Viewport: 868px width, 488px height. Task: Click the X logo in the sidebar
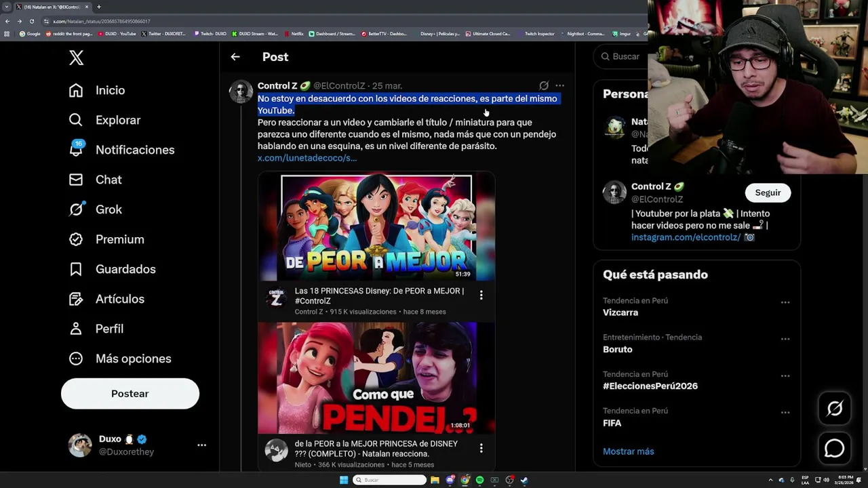(x=76, y=58)
